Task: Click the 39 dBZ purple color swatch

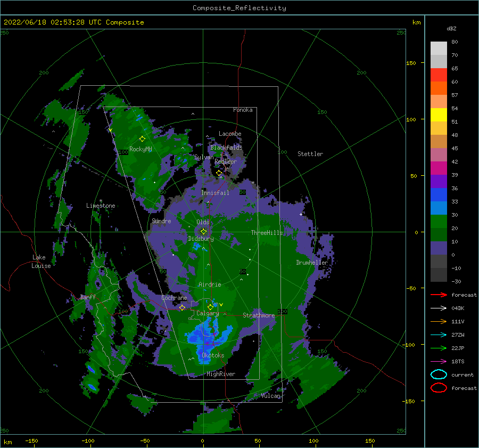Action: point(439,181)
